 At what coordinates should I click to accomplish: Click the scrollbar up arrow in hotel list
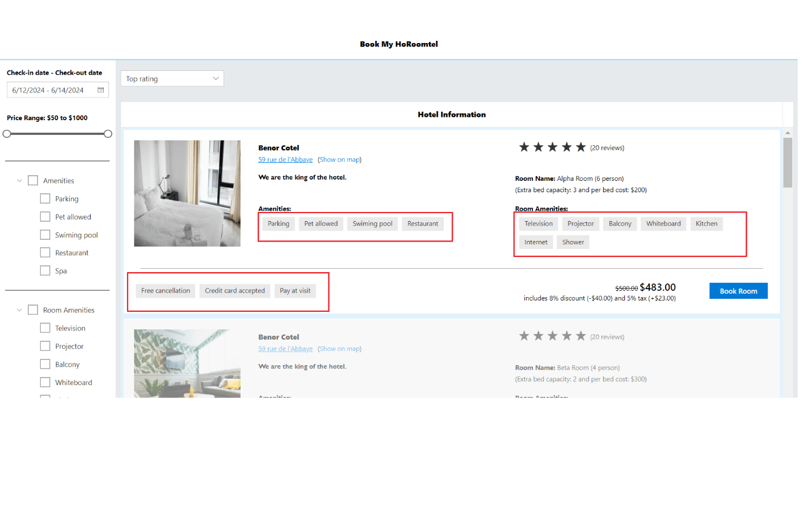pyautogui.click(x=788, y=133)
